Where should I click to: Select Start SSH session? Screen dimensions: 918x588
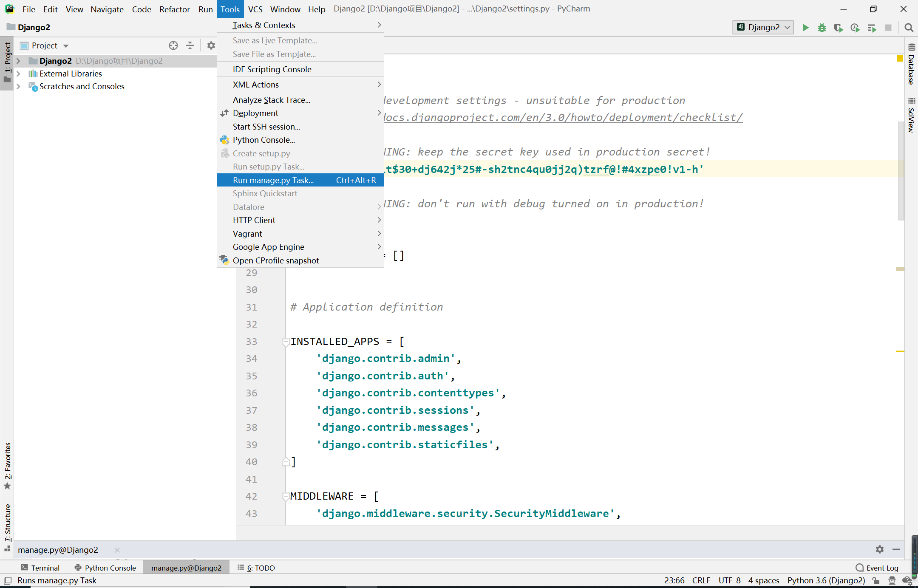[300, 127]
